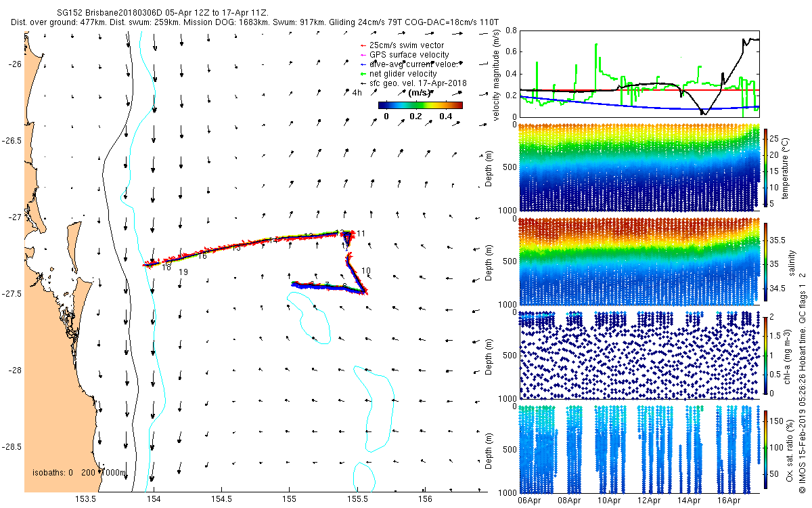
Task: Click the black sfc geo. vel. arrow
Action: [364, 83]
